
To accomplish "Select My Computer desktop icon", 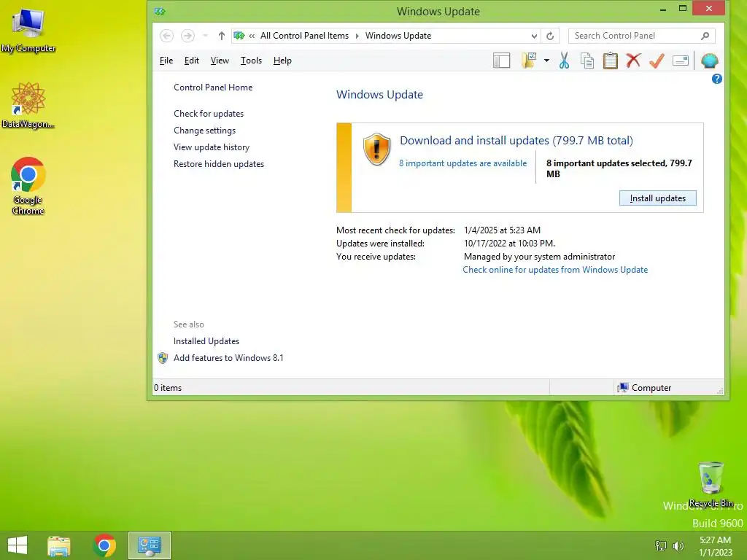I will pos(28,29).
